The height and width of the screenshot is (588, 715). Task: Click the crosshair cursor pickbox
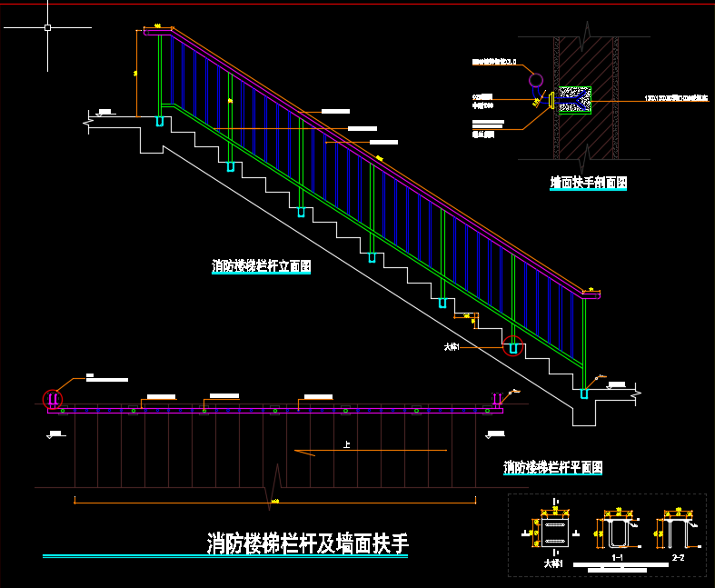pos(47,27)
